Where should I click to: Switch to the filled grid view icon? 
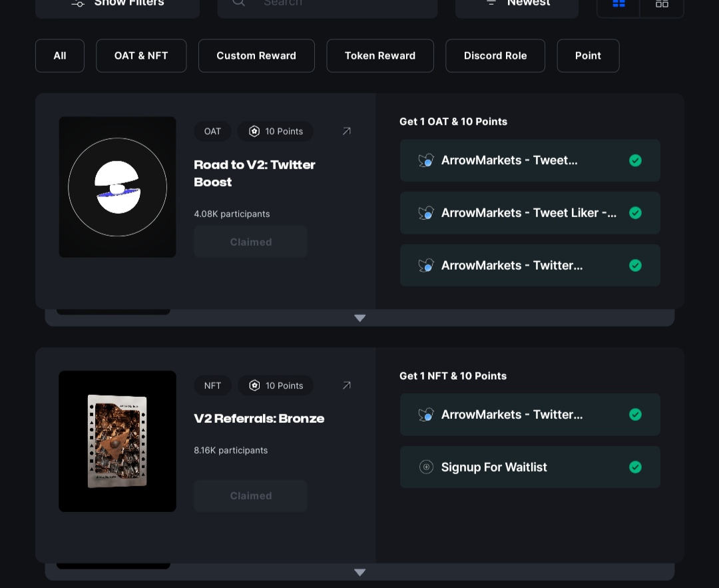(618, 4)
